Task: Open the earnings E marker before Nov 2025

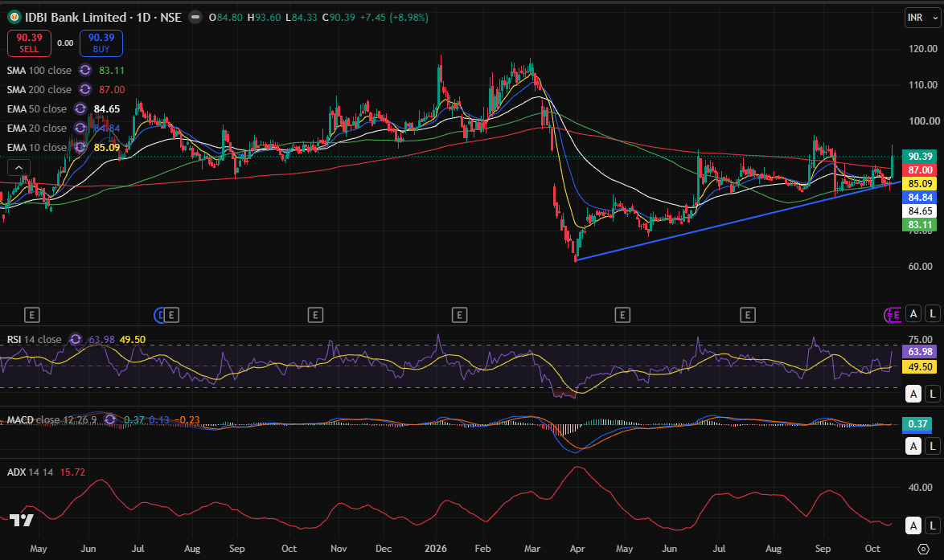Action: [315, 315]
